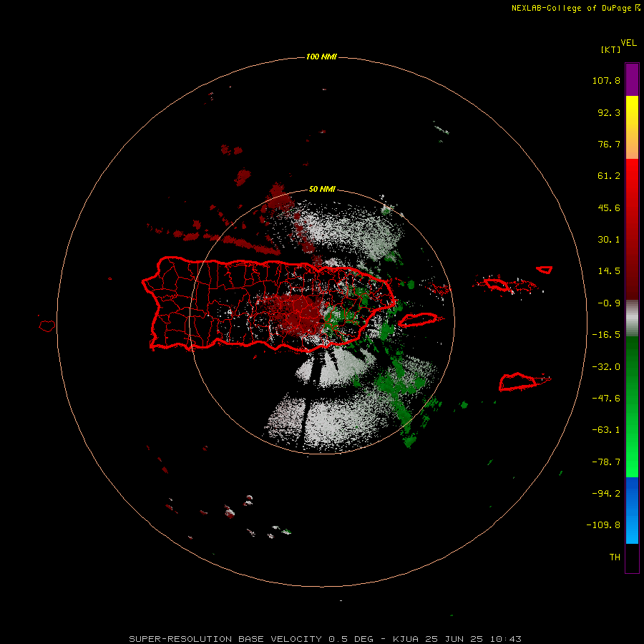Image resolution: width=644 pixels, height=644 pixels.
Task: Select the -109.8 scale value
Action: 603,525
